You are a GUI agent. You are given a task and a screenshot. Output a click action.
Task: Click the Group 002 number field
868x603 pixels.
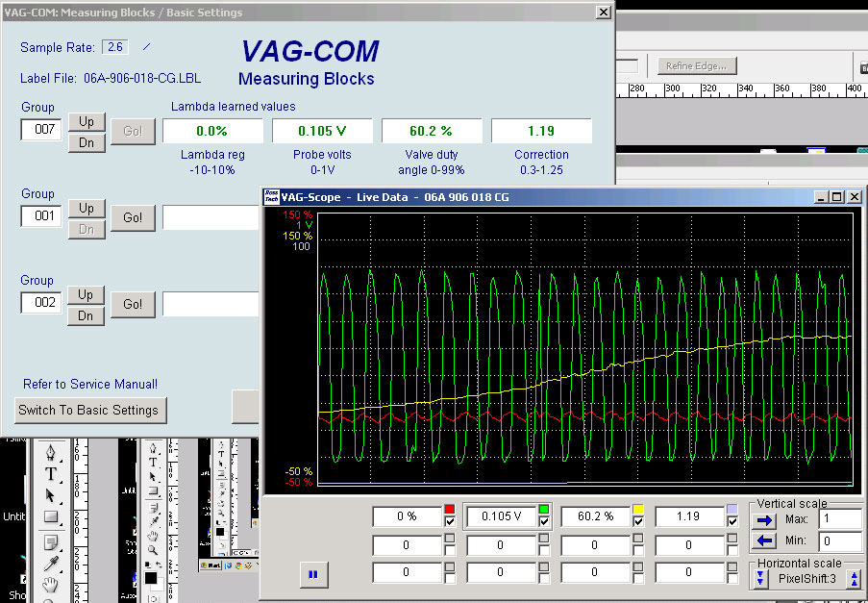41,302
